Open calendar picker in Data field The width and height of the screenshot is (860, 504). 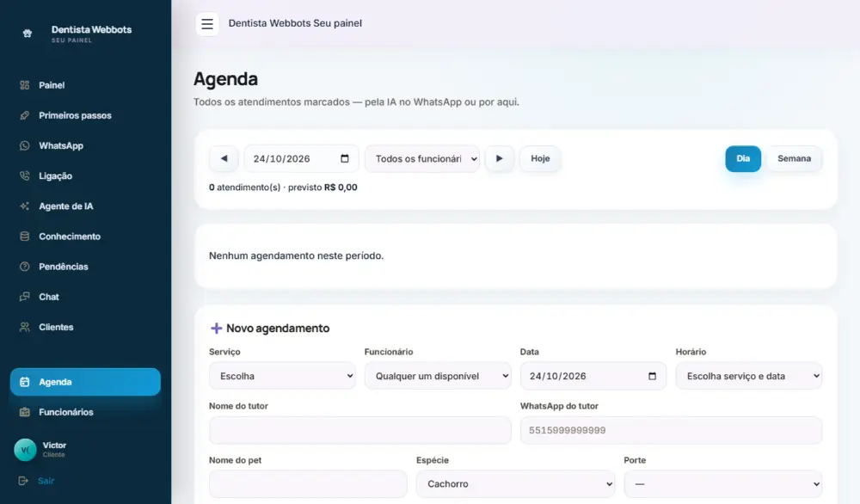click(652, 376)
